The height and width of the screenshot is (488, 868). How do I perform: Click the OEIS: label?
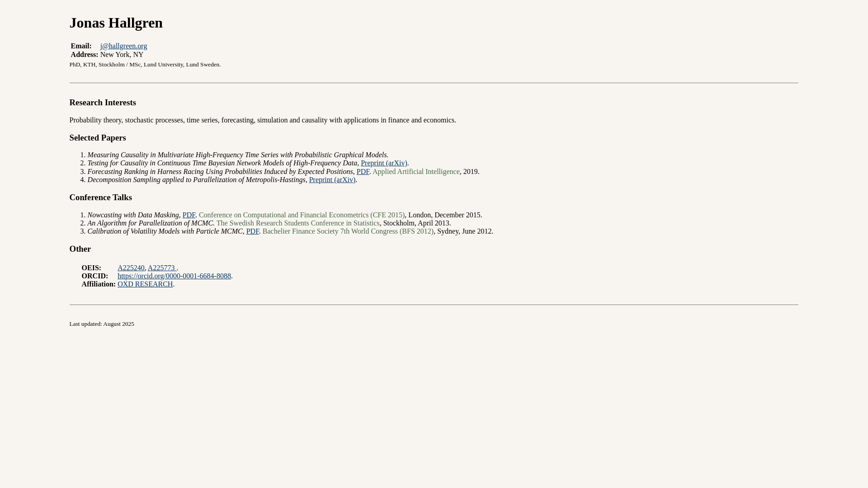pyautogui.click(x=91, y=268)
